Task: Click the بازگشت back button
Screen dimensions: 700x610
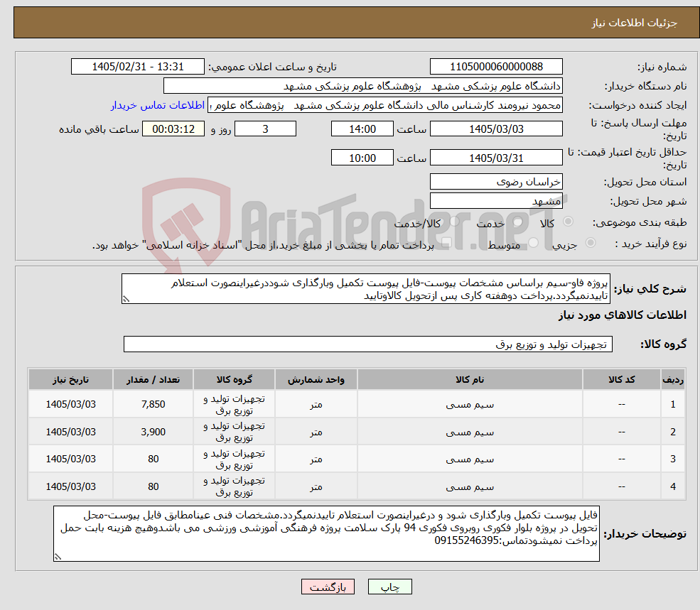Action: click(328, 587)
